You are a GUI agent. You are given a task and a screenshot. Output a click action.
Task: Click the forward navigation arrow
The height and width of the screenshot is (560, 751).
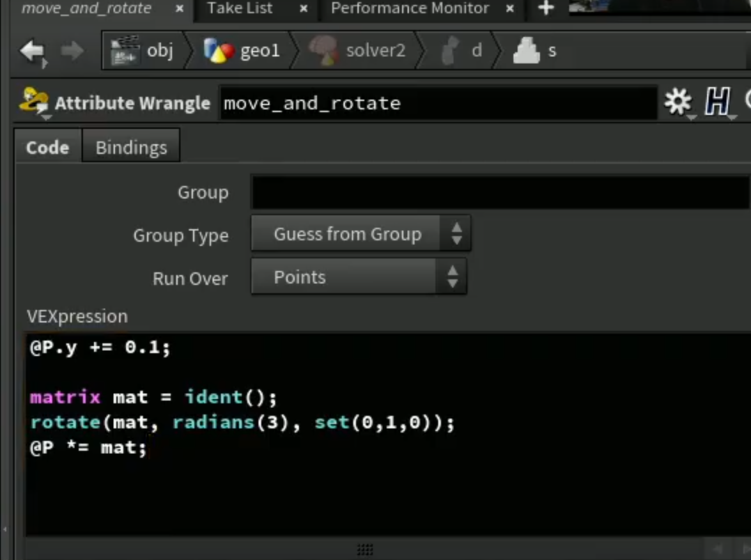[x=72, y=51]
